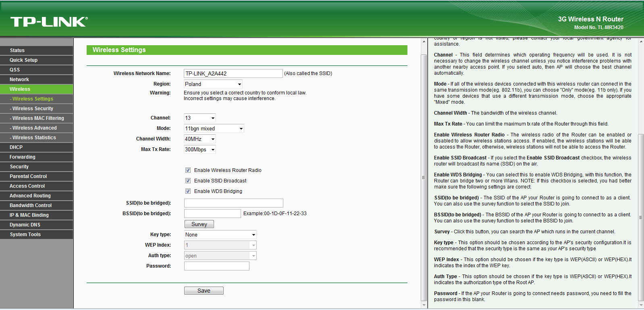The width and height of the screenshot is (644, 310).
Task: Open the Forwarding menu
Action: point(37,157)
